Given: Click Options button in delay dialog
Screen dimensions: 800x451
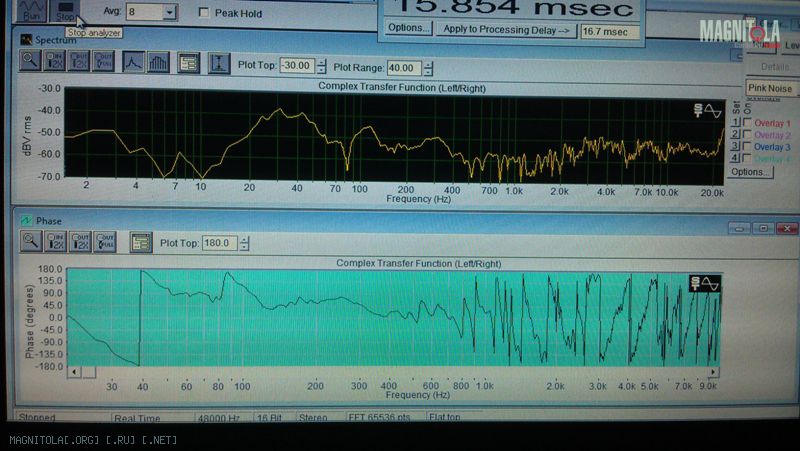Looking at the screenshot, I should pyautogui.click(x=409, y=28).
